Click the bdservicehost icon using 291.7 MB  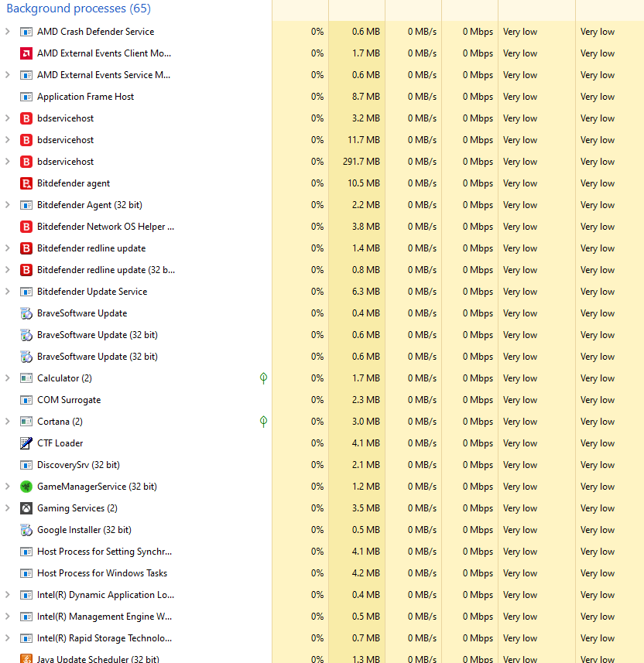tap(26, 162)
